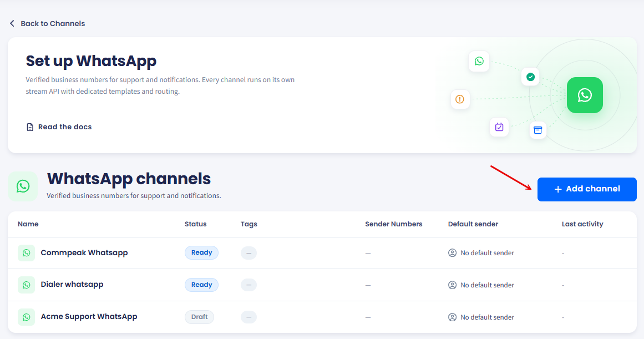Open the Commpeak Whatsapp channel

tap(84, 252)
